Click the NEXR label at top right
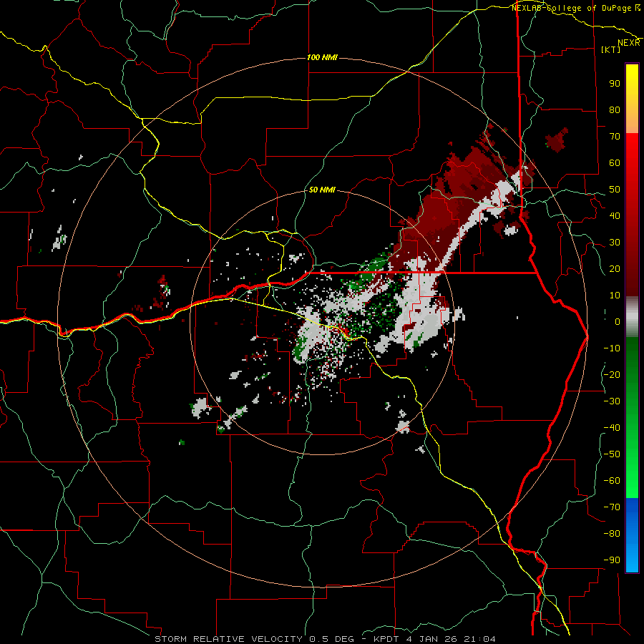 [629, 43]
